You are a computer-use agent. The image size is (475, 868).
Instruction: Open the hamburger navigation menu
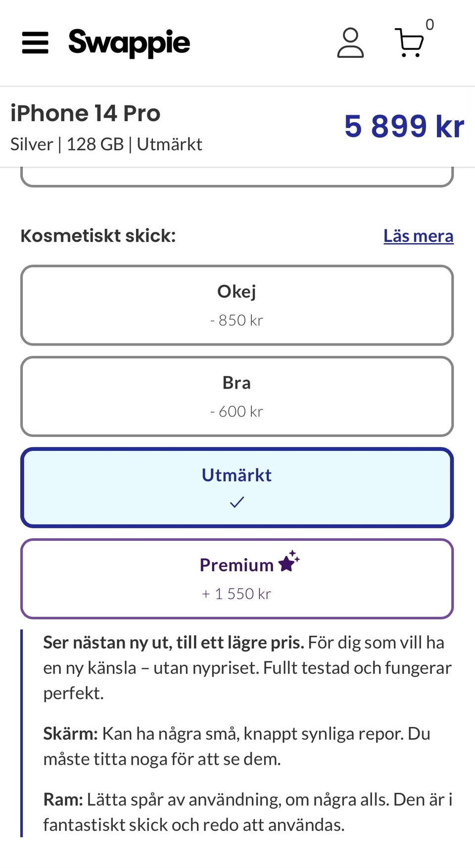click(x=35, y=43)
